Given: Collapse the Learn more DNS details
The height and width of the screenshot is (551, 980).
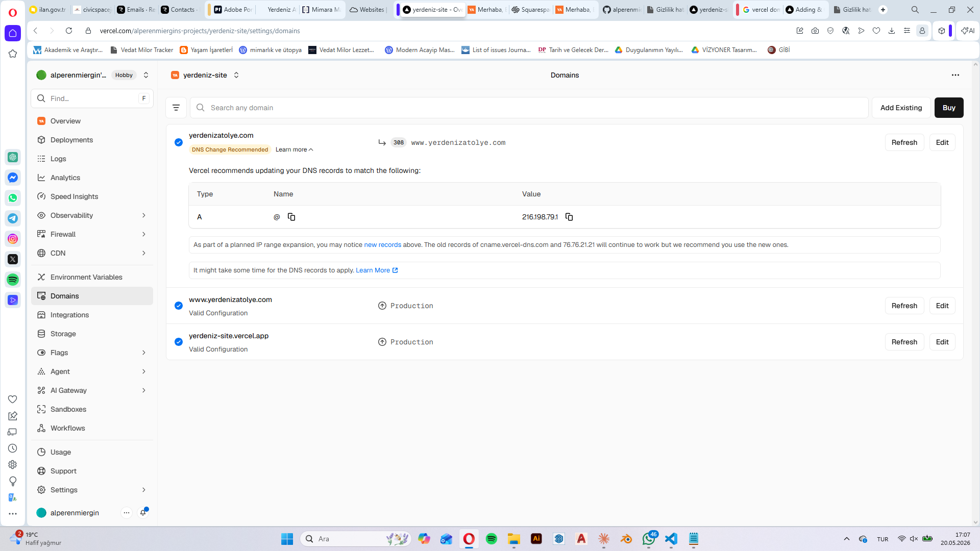Looking at the screenshot, I should (295, 149).
